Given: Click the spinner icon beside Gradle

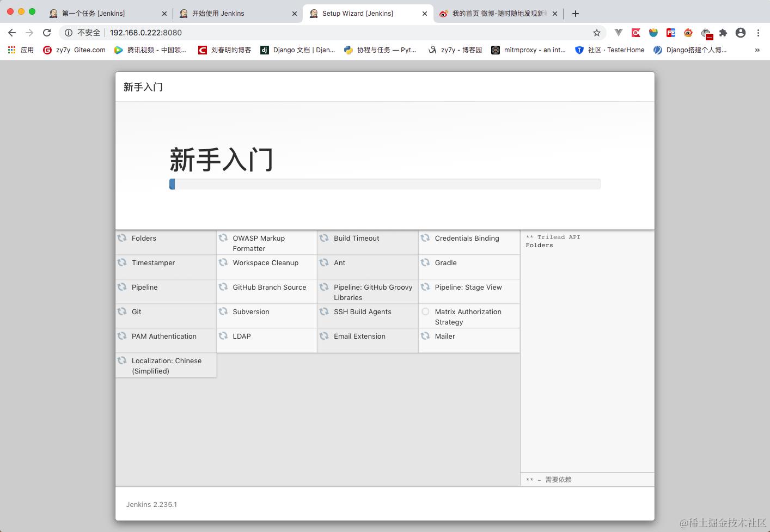Looking at the screenshot, I should [x=425, y=262].
